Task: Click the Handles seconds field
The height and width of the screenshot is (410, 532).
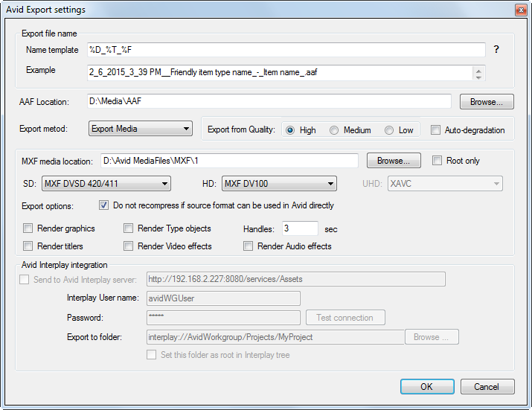Action: 300,228
